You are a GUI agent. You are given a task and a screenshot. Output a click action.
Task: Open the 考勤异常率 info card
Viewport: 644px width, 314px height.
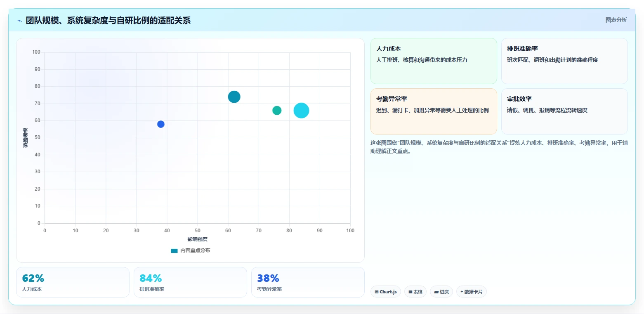point(434,111)
